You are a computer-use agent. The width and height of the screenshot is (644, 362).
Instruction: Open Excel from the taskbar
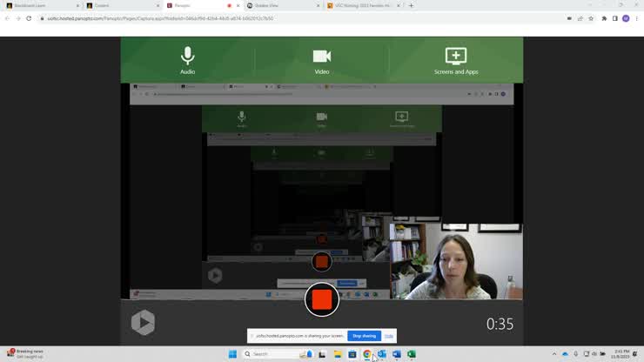pos(411,354)
